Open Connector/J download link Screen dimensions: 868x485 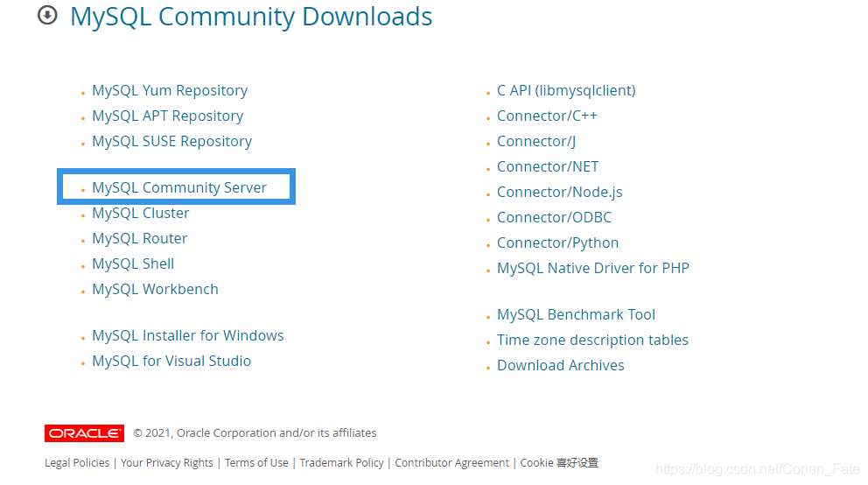(536, 141)
